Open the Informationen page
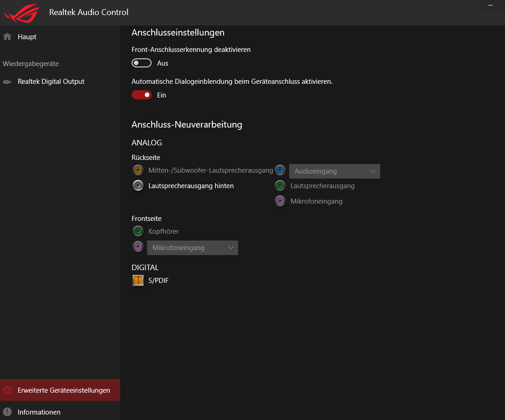This screenshot has height=420, width=505. (60, 412)
